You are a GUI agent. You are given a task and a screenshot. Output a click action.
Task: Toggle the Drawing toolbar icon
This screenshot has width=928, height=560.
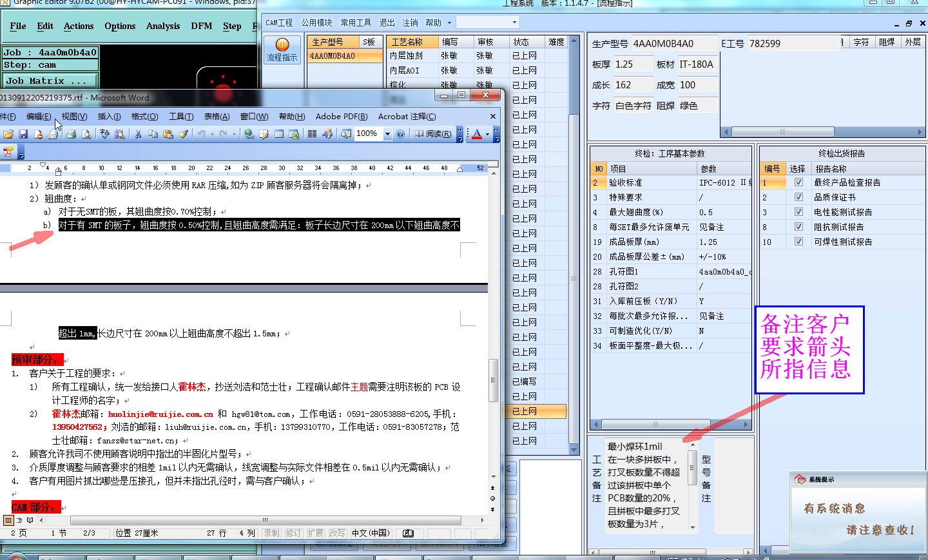coord(327,134)
